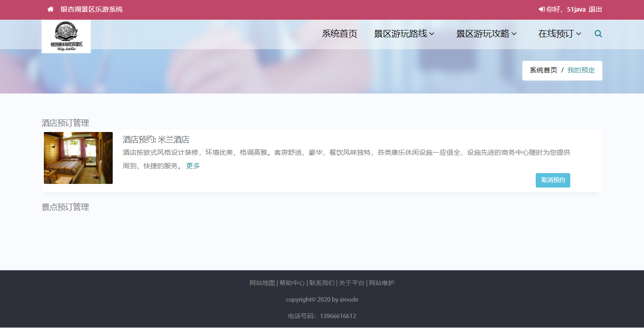Open 关于平台 footer link

tap(352, 283)
